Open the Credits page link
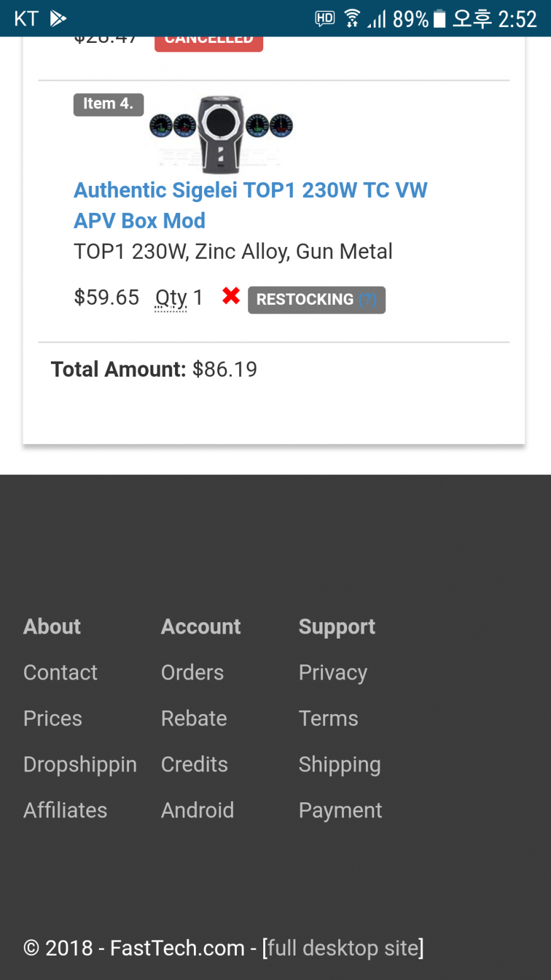 coord(195,765)
